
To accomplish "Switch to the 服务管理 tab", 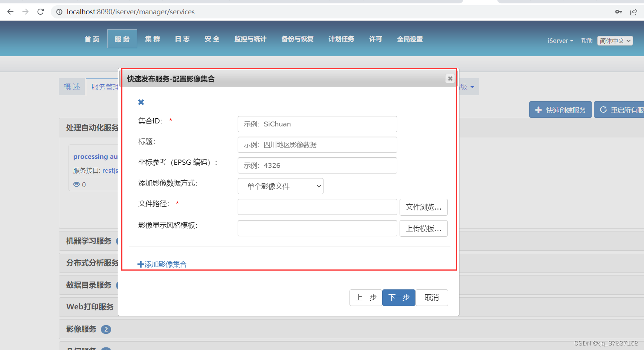I will (x=102, y=87).
